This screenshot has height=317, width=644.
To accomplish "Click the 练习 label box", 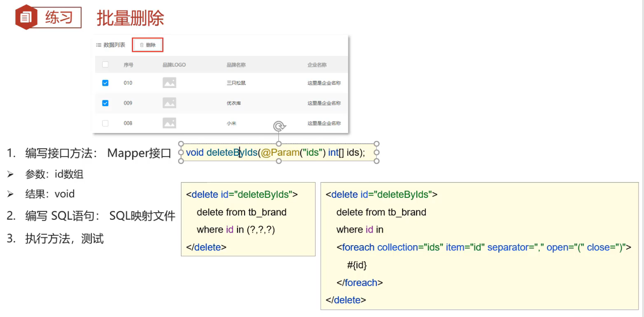I will (59, 18).
